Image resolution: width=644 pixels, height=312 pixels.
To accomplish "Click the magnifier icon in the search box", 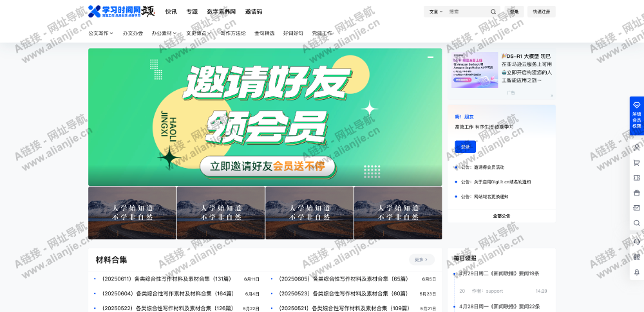I will point(493,12).
